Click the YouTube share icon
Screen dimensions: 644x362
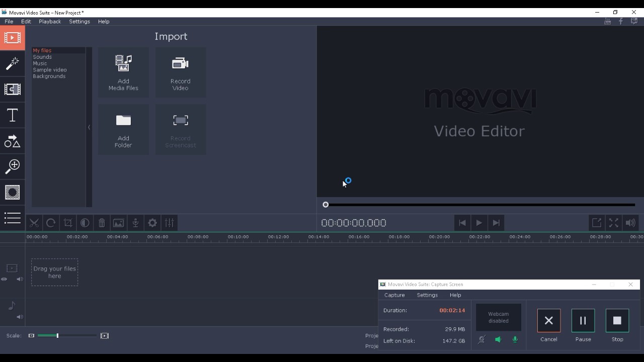click(x=608, y=21)
